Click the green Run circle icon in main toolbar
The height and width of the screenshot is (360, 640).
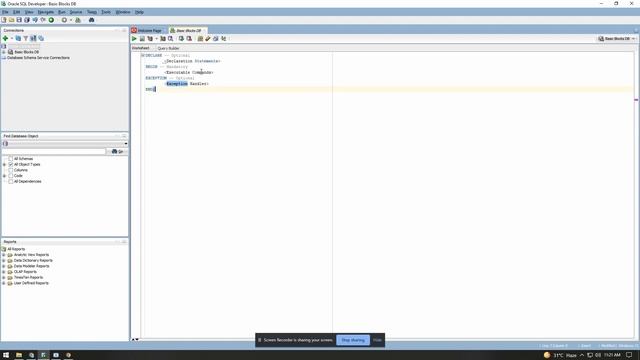click(x=51, y=20)
